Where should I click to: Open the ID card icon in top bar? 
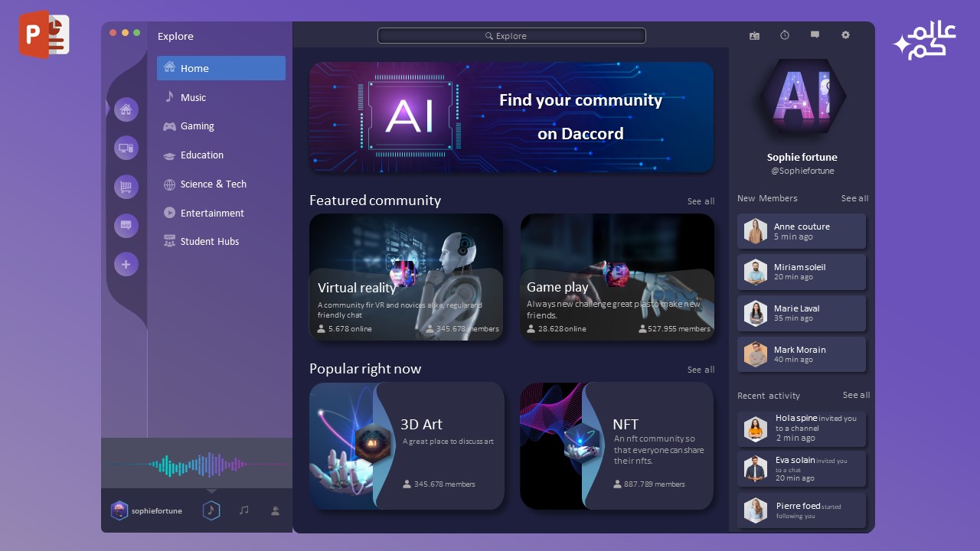pos(754,35)
